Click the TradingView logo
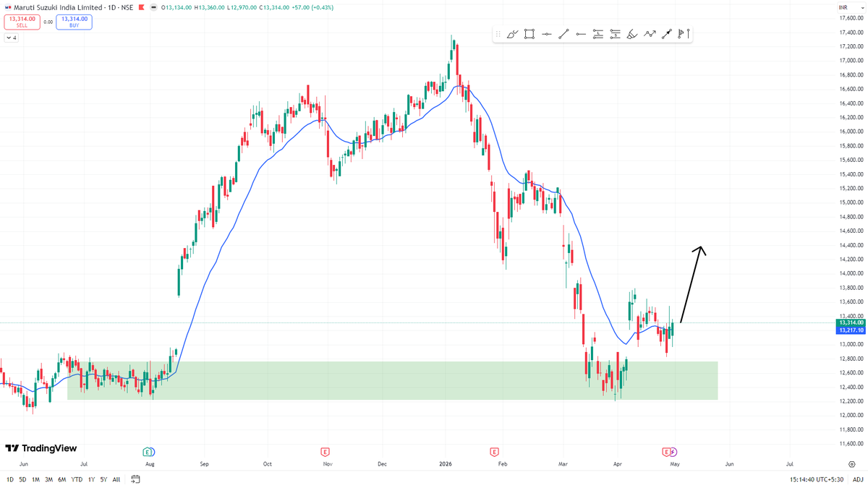The image size is (868, 488). point(41,448)
